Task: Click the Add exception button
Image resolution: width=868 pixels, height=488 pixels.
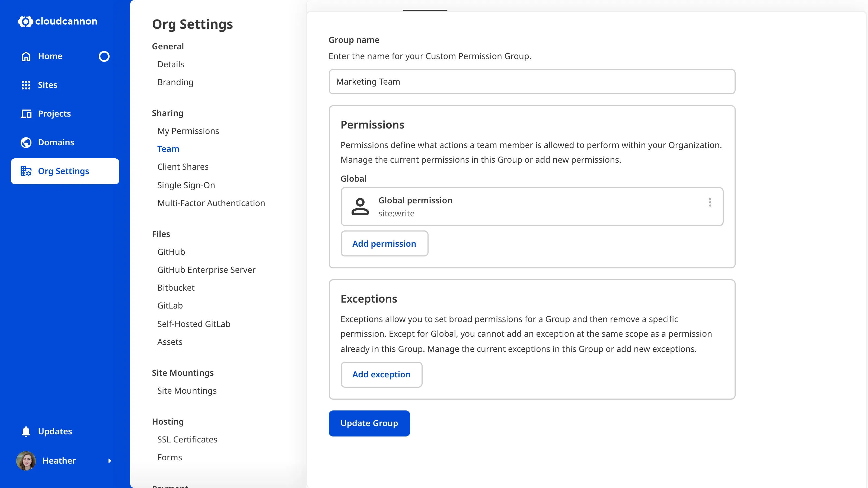Action: pos(381,374)
